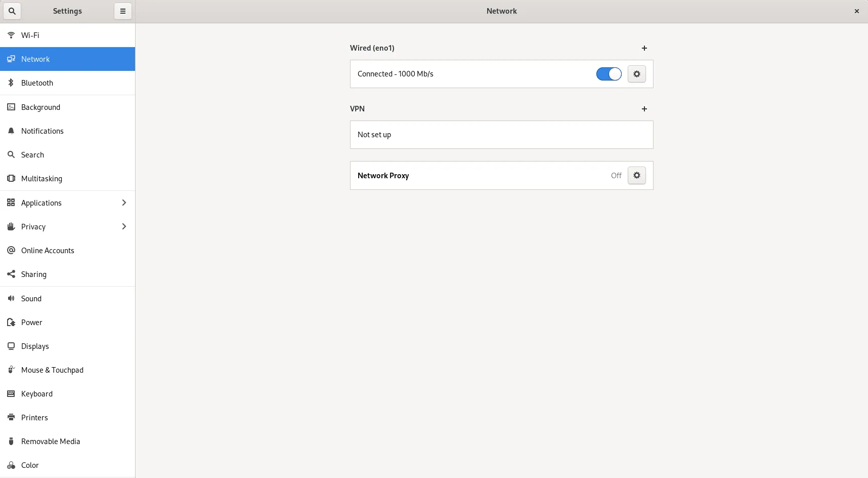This screenshot has height=478, width=868.
Task: Click the Multitasking icon
Action: (x=11, y=179)
